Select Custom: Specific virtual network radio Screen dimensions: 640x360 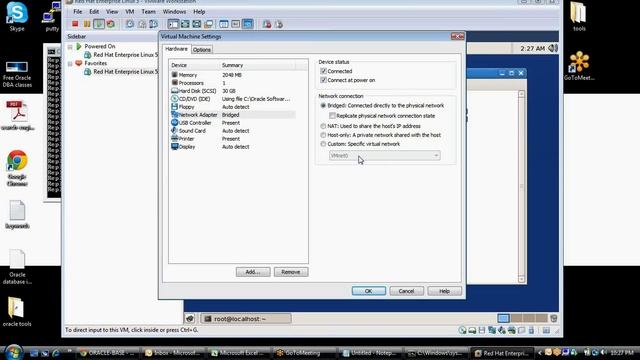323,144
